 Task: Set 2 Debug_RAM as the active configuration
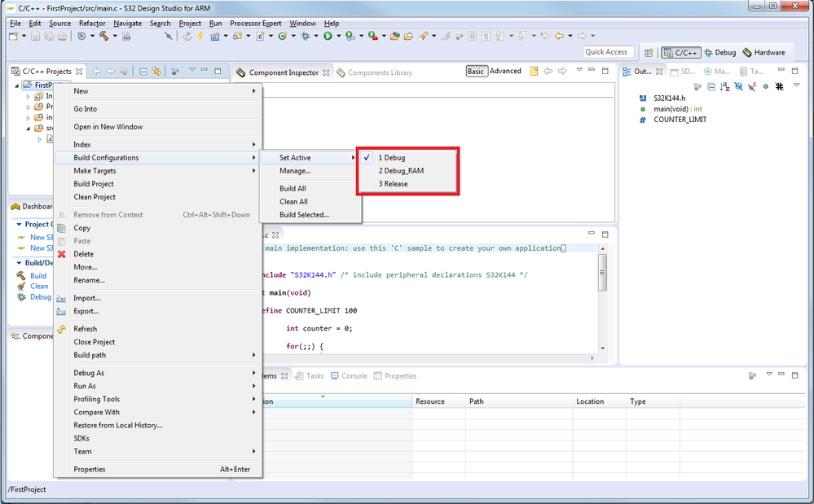tap(400, 171)
